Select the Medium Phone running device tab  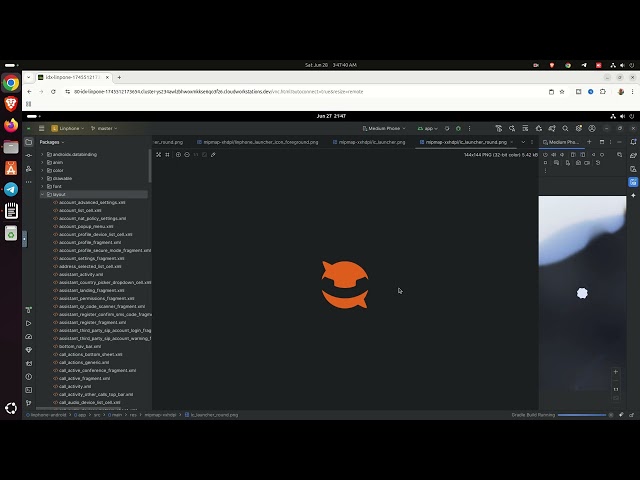(x=561, y=142)
